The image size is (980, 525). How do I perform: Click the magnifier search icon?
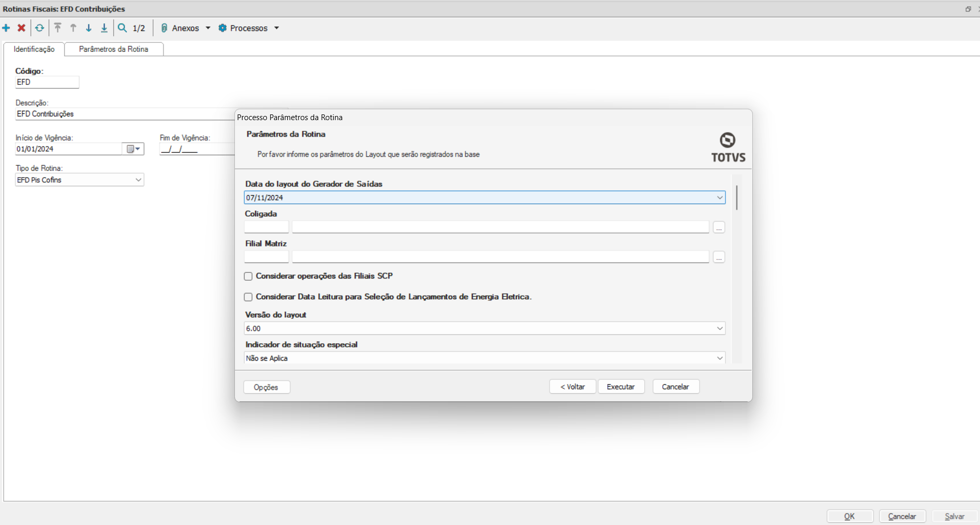click(x=123, y=28)
